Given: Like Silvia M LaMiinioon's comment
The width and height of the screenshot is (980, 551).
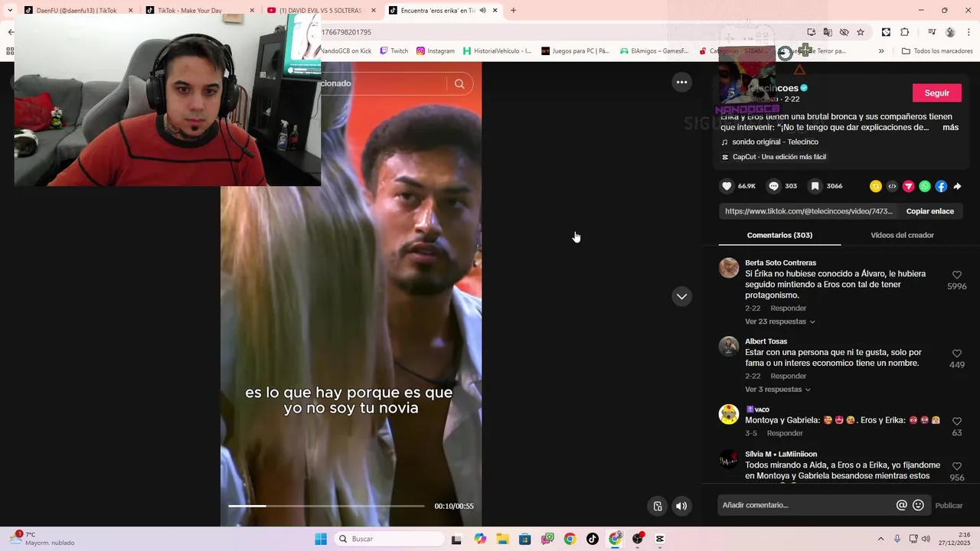Looking at the screenshot, I should point(957,466).
